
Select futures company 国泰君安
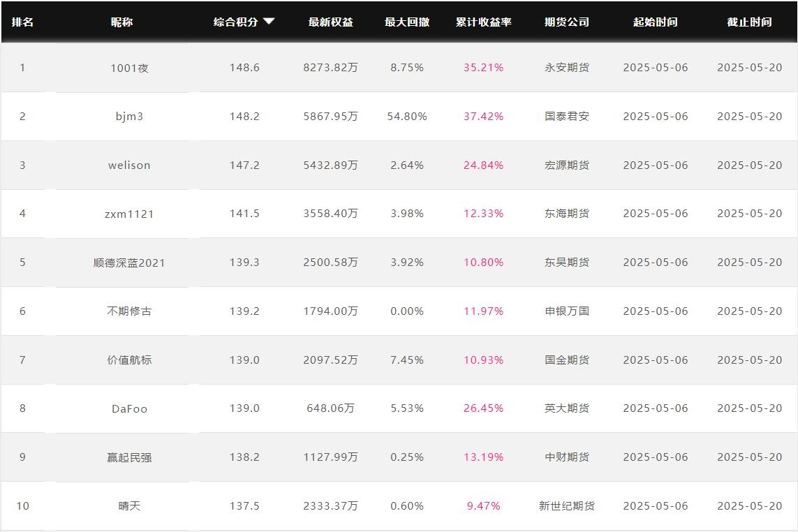tap(567, 117)
